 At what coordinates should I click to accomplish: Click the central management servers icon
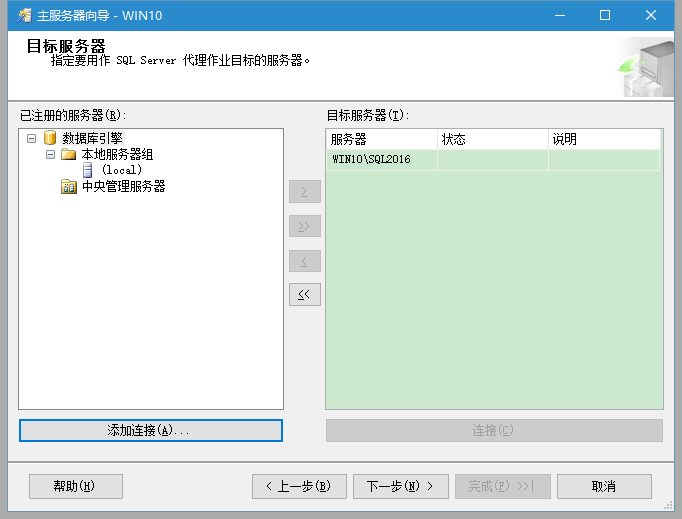[68, 186]
